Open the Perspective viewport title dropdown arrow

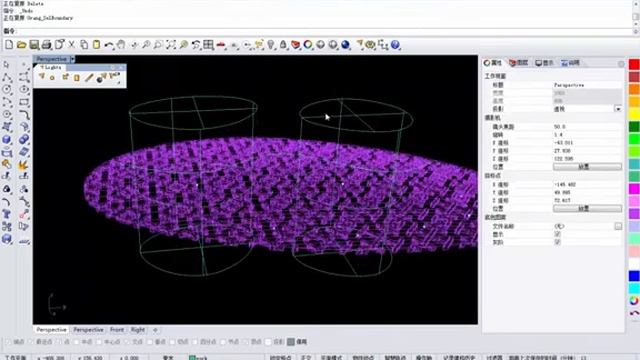(x=72, y=59)
